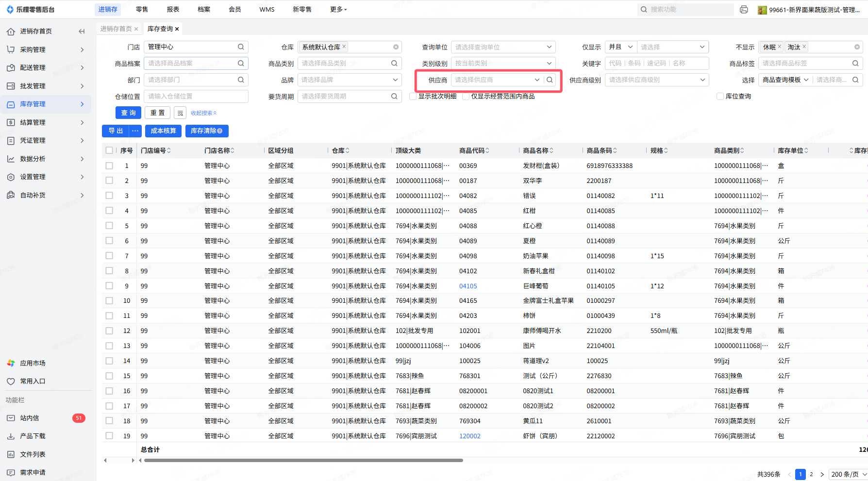Open the 200条/页 page size dropdown
This screenshot has width=868, height=481.
click(x=848, y=474)
